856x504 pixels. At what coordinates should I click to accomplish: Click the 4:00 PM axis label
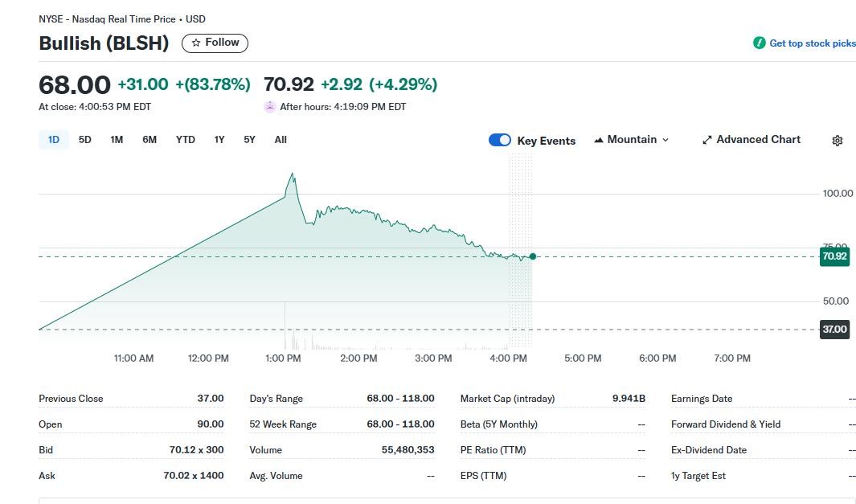click(x=508, y=359)
